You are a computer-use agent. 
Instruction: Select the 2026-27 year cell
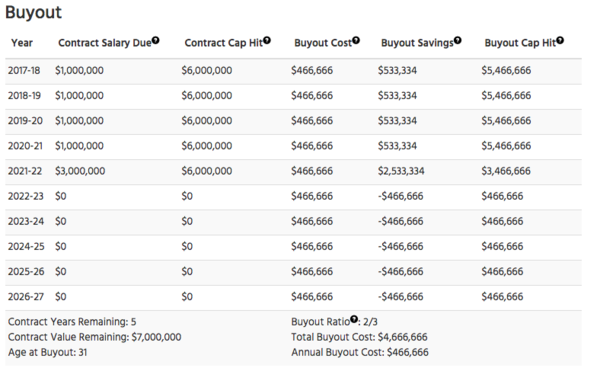point(26,297)
